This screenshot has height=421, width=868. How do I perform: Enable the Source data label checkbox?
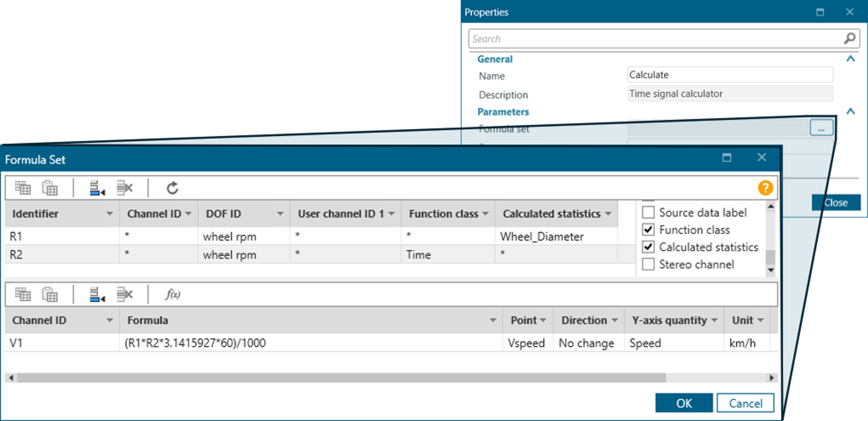(x=648, y=213)
